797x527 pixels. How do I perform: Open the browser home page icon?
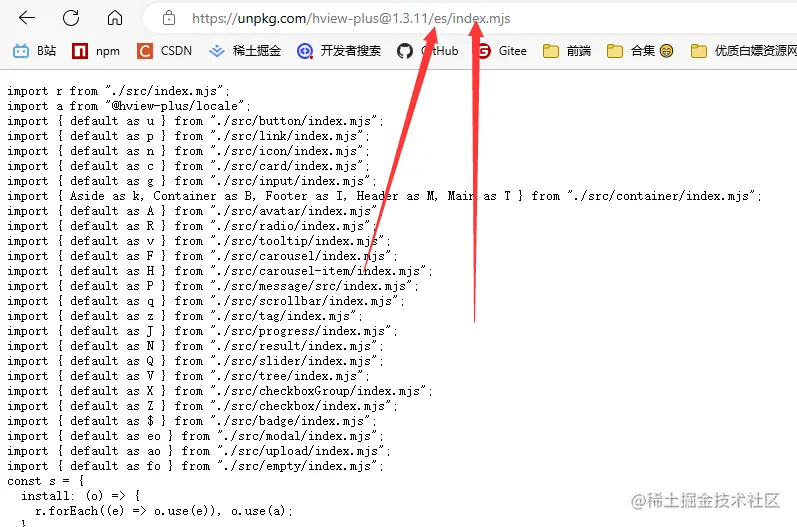pos(115,18)
